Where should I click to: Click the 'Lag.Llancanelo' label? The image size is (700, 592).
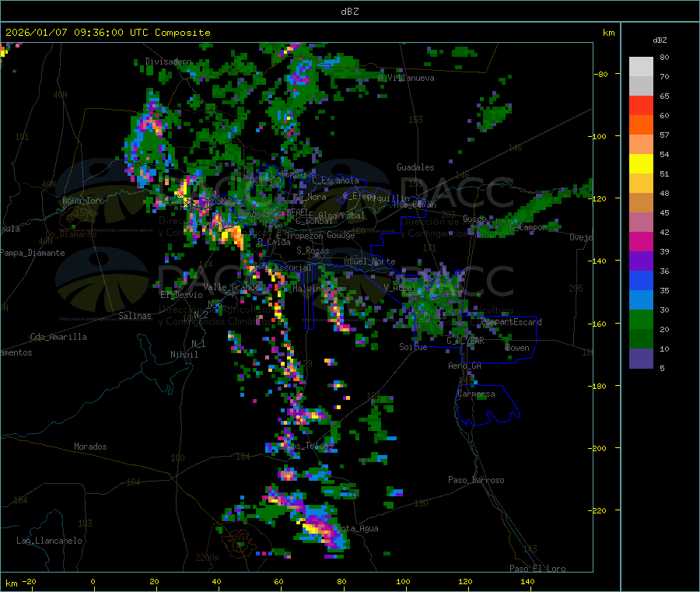49,541
